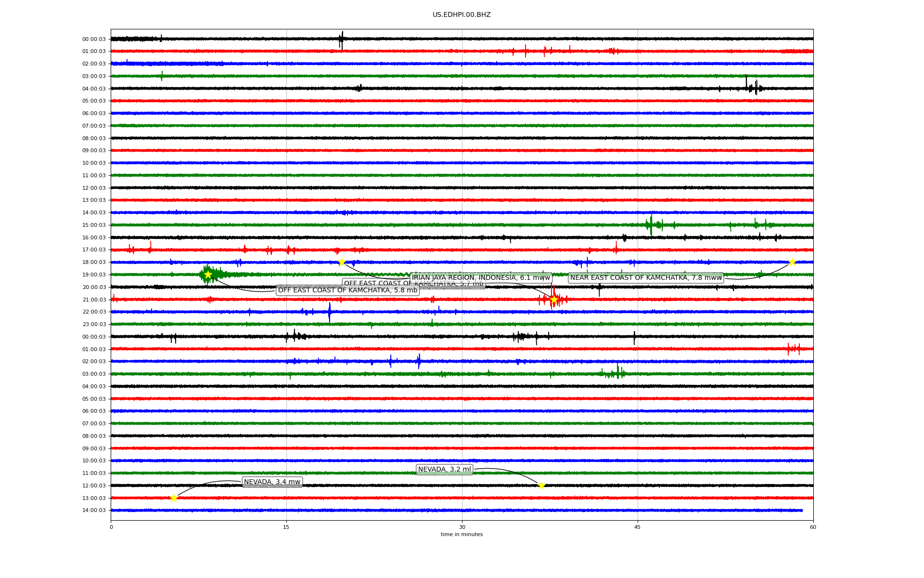Click the 19:00:03 row label
This screenshot has height=578, width=924.
click(94, 275)
